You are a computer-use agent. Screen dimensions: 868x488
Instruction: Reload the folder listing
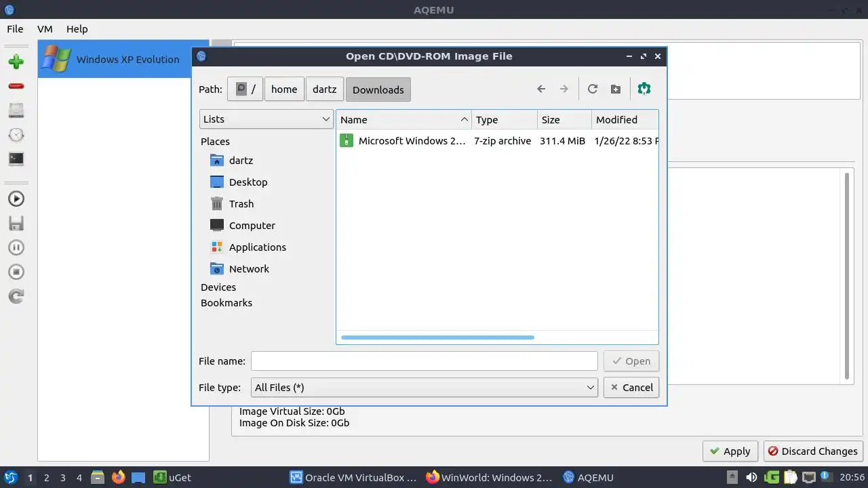point(592,89)
